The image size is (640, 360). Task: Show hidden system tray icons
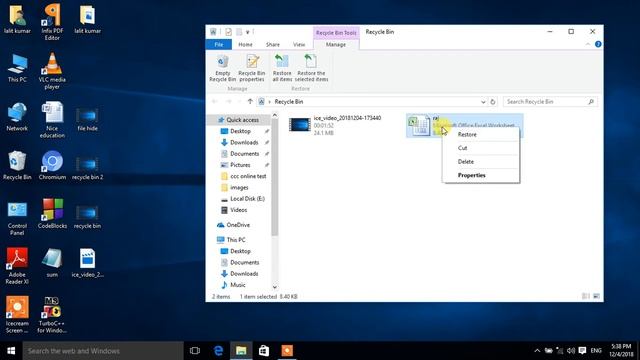pyautogui.click(x=537, y=351)
